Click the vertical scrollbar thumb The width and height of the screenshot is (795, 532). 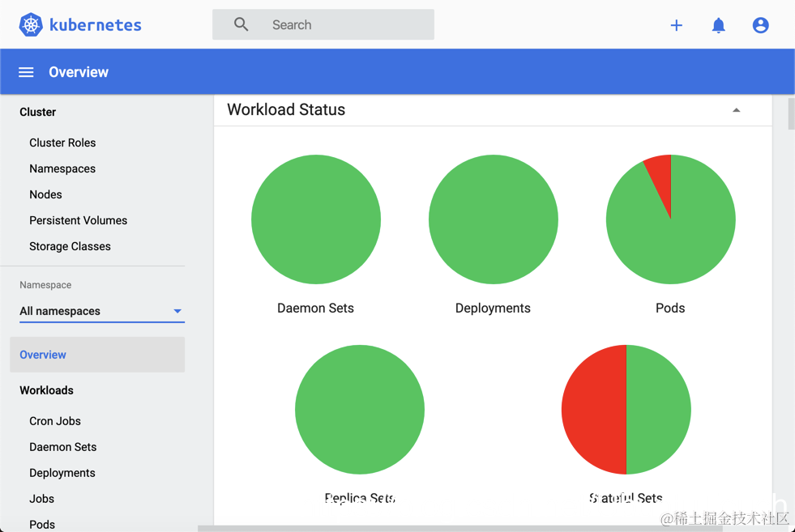(792, 114)
